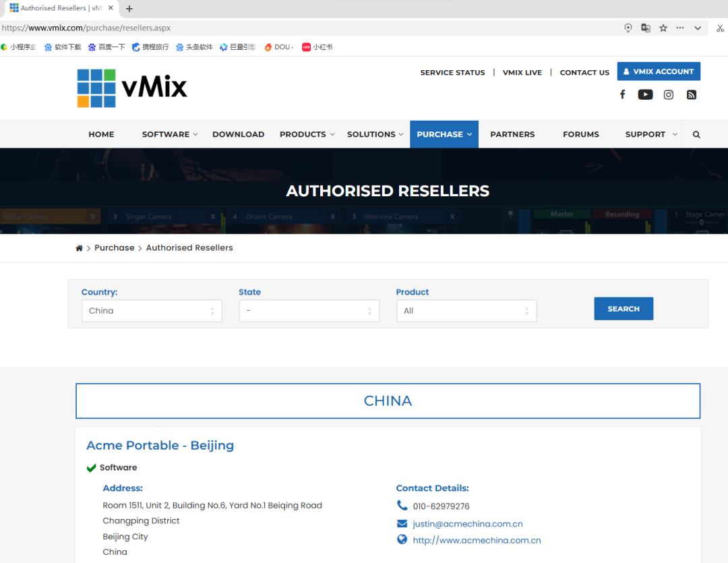Image resolution: width=728 pixels, height=563 pixels.
Task: Click the browser extension icon left of translate
Action: [628, 28]
